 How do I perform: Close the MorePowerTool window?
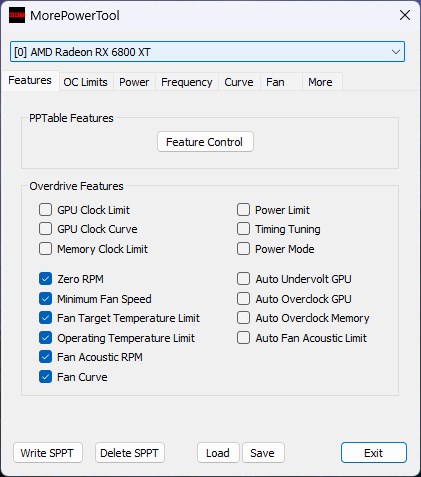[405, 15]
